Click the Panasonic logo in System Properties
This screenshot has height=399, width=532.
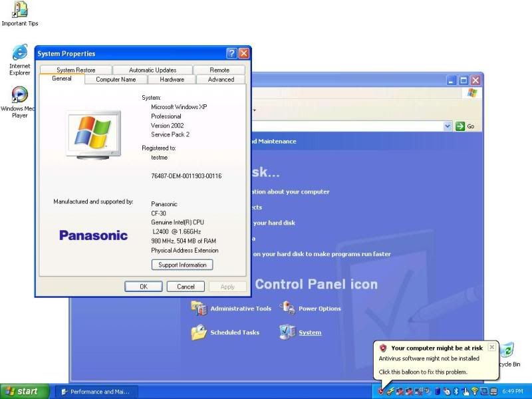93,235
